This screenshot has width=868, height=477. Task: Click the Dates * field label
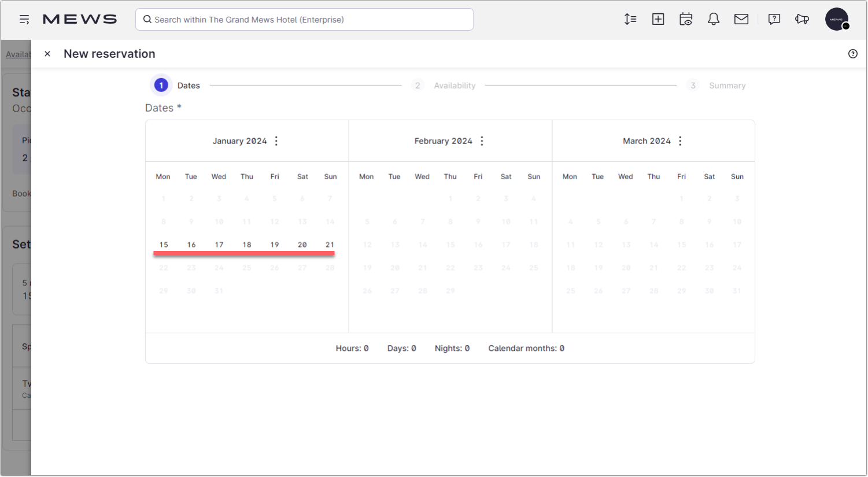(x=163, y=108)
